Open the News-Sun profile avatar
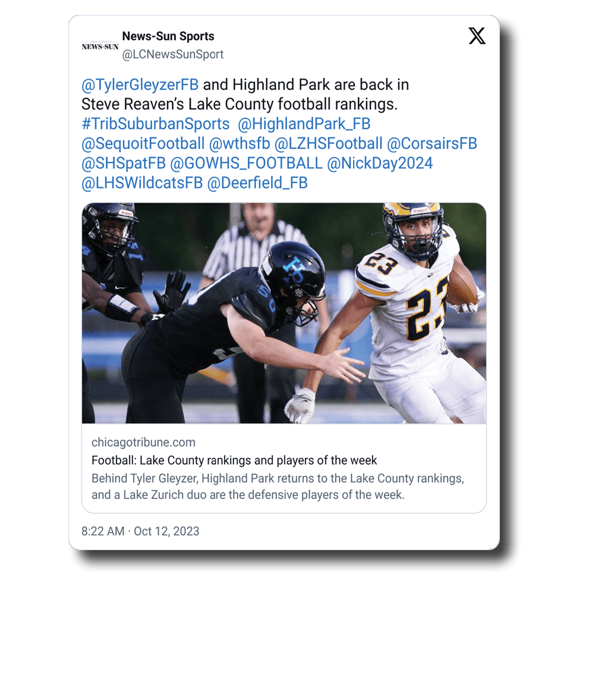Viewport: 592px width, 700px height. click(x=100, y=46)
